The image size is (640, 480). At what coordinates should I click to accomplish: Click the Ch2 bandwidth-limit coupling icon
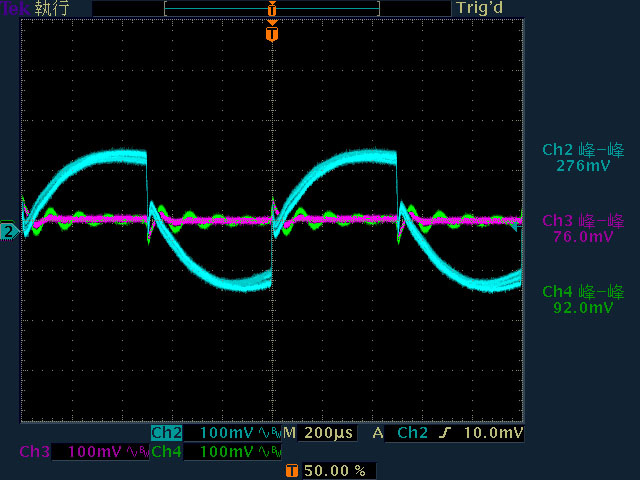[270, 433]
